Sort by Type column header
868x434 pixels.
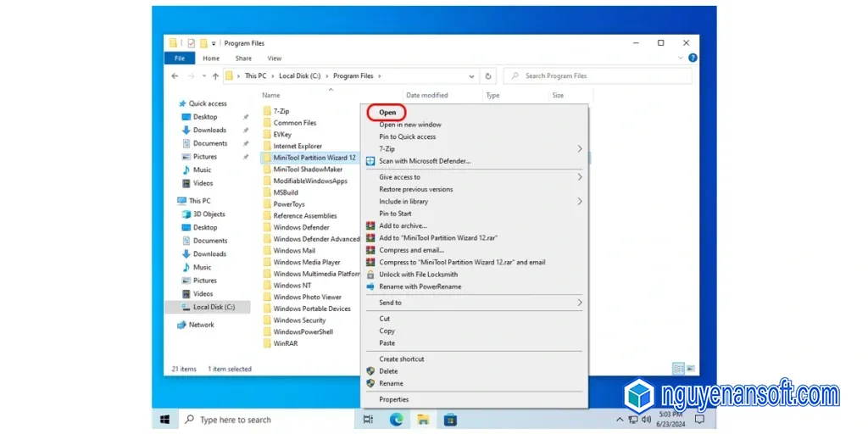pos(492,95)
